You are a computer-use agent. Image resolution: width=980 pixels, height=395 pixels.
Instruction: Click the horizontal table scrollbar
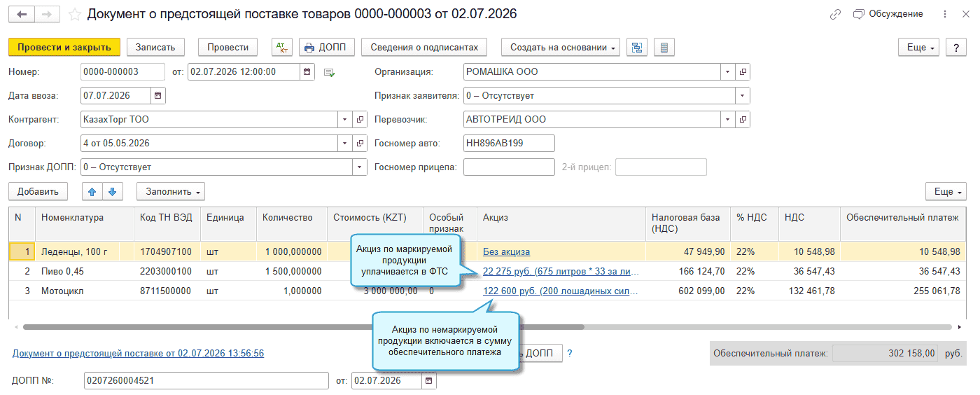[x=303, y=326]
